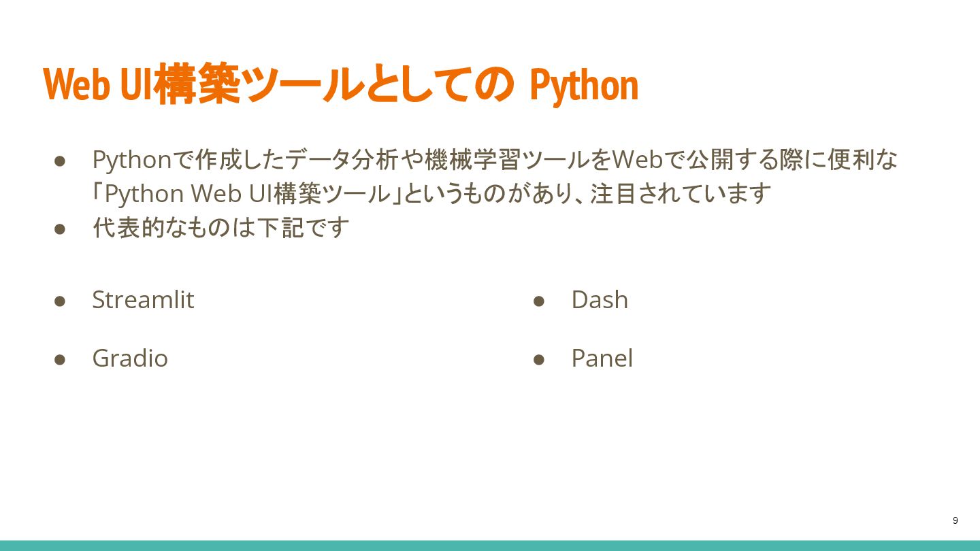Click the slide title 'Web UI構築ツールとしての Python'
980x551 pixels.
pyautogui.click(x=340, y=85)
